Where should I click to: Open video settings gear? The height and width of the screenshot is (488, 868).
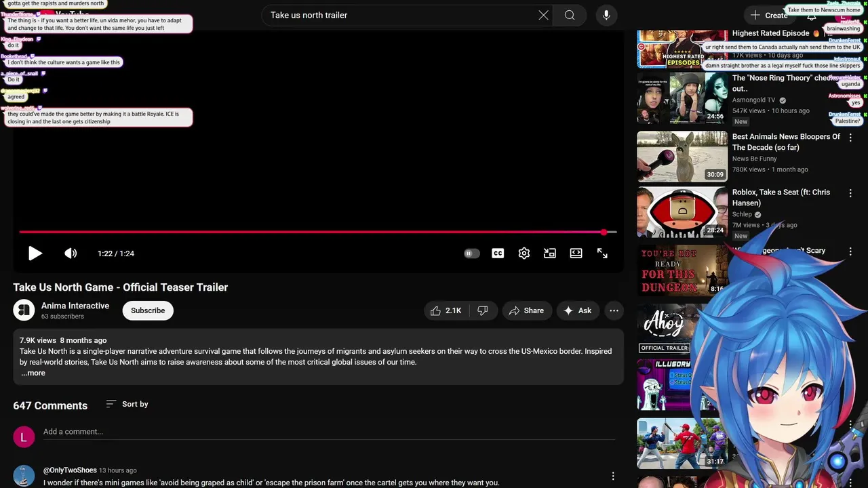coord(524,253)
